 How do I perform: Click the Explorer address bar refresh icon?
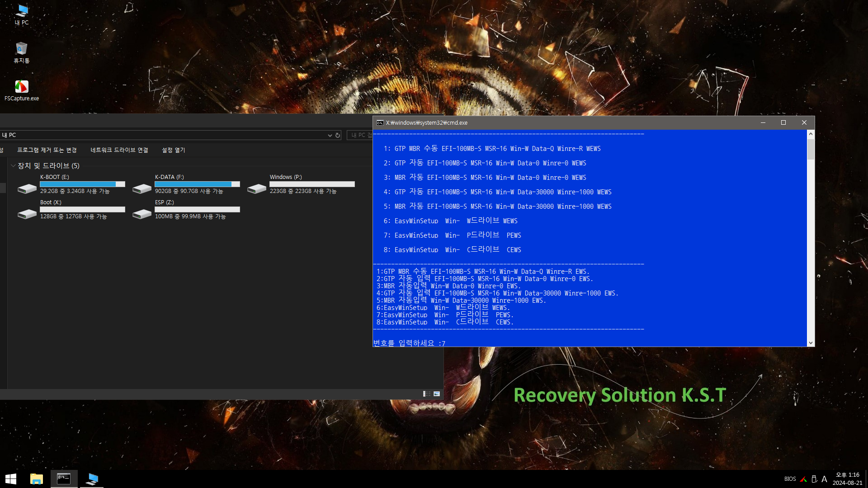tap(338, 135)
